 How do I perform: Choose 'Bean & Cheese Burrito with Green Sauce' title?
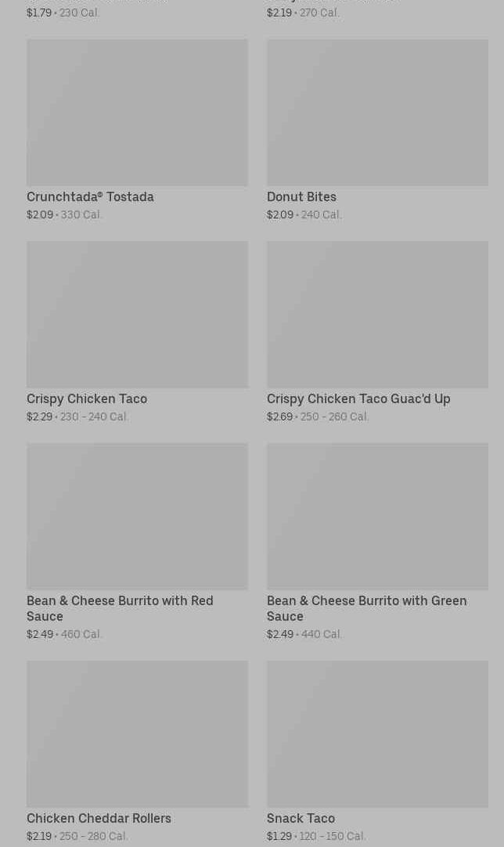click(x=366, y=608)
